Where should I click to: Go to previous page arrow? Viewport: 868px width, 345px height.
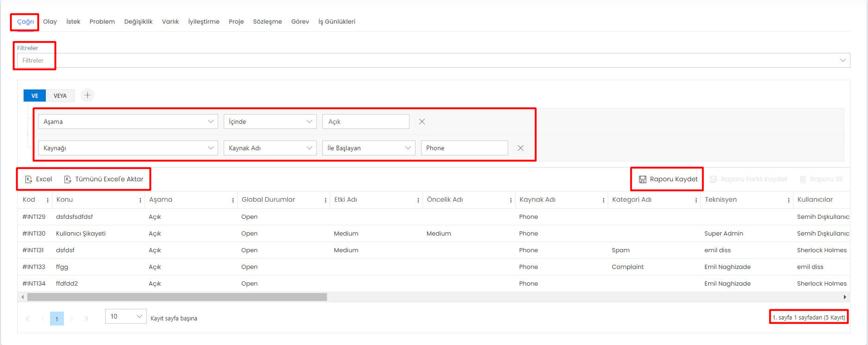tap(43, 319)
